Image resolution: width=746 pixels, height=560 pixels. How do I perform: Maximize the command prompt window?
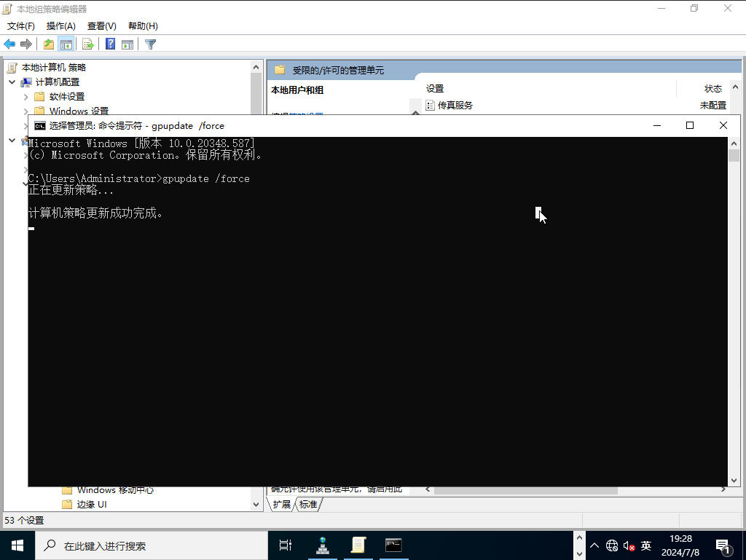[x=690, y=125]
